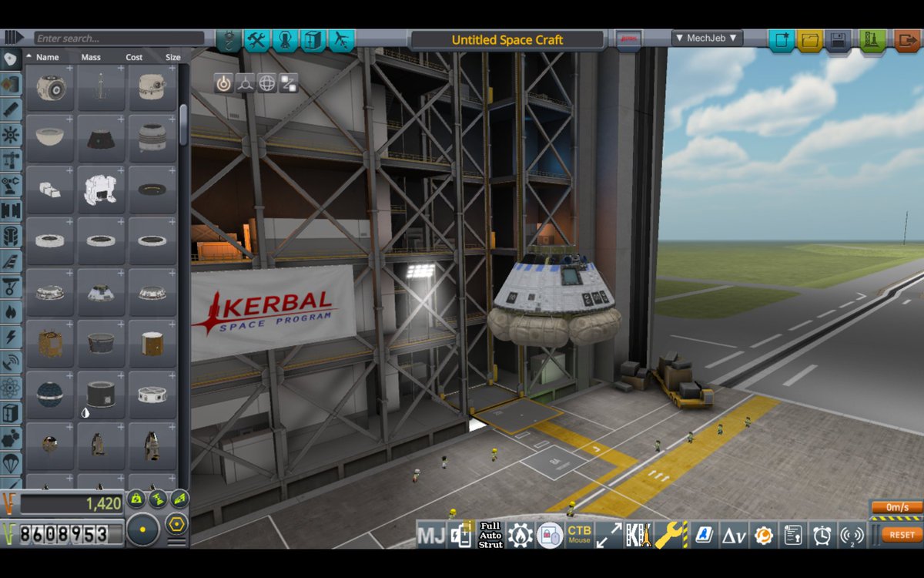Sort parts list by Size
This screenshot has height=578, width=924.
point(172,57)
